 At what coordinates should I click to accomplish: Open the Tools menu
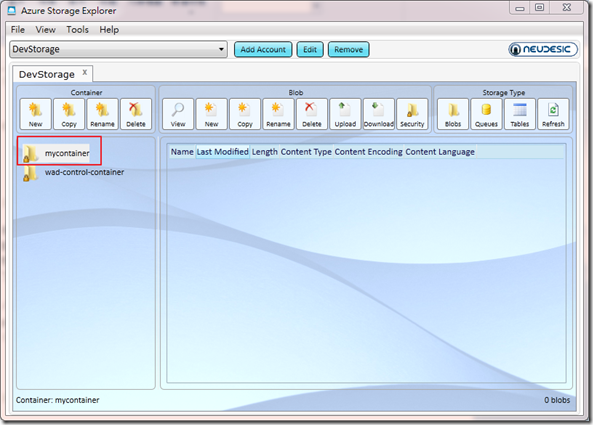(x=78, y=29)
